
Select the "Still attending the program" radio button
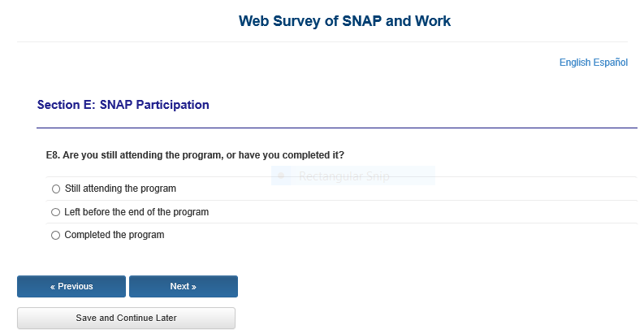[x=56, y=189]
